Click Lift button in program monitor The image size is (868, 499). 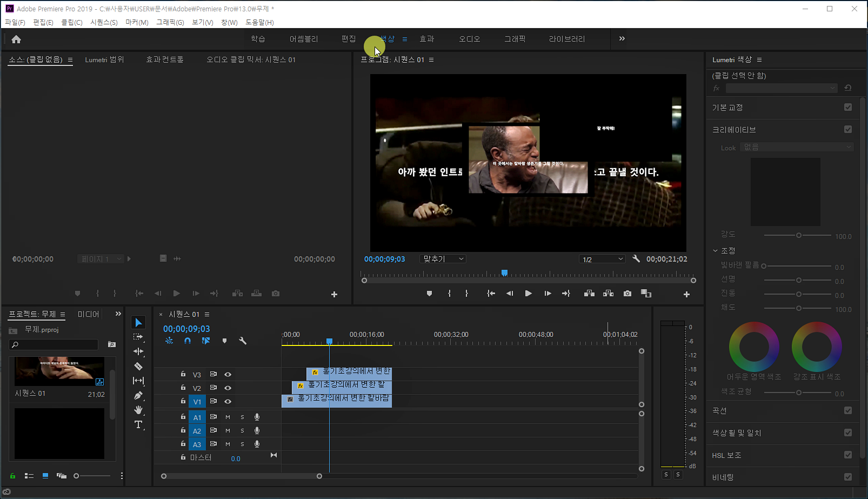(589, 294)
